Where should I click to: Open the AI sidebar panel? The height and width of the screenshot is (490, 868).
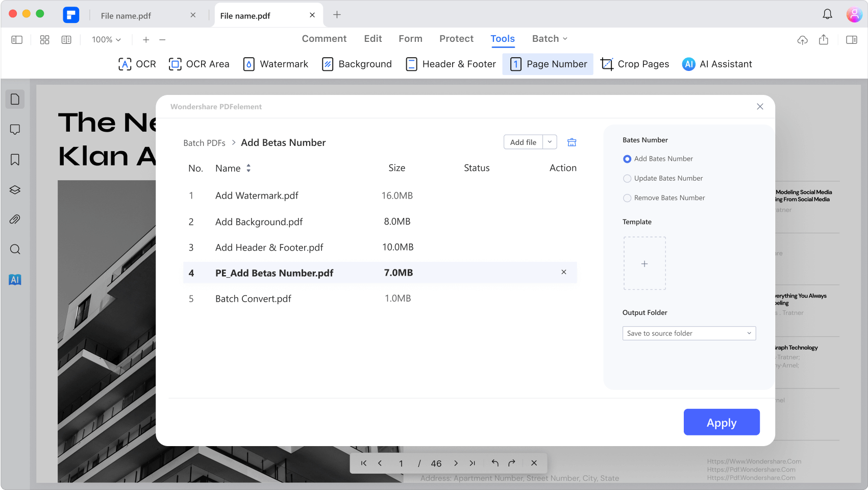pyautogui.click(x=15, y=280)
